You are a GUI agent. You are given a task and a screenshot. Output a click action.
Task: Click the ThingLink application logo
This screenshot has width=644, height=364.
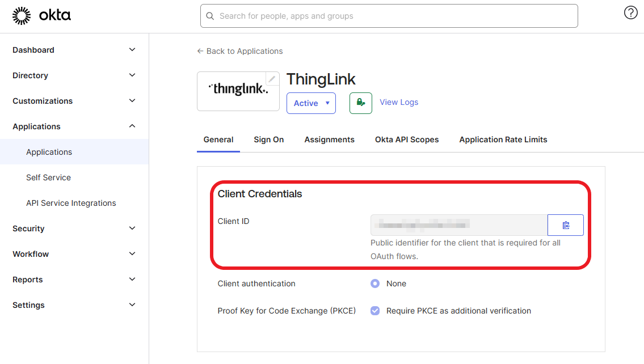(x=238, y=91)
